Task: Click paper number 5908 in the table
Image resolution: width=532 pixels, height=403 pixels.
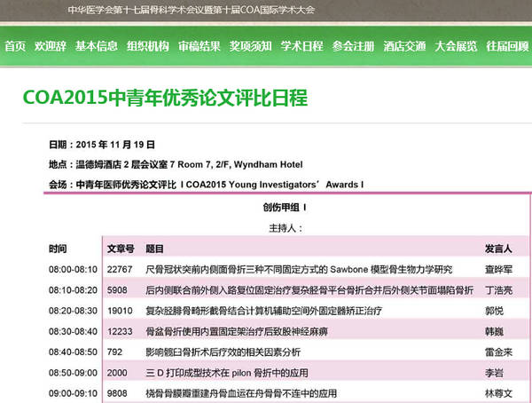Action: (x=117, y=288)
